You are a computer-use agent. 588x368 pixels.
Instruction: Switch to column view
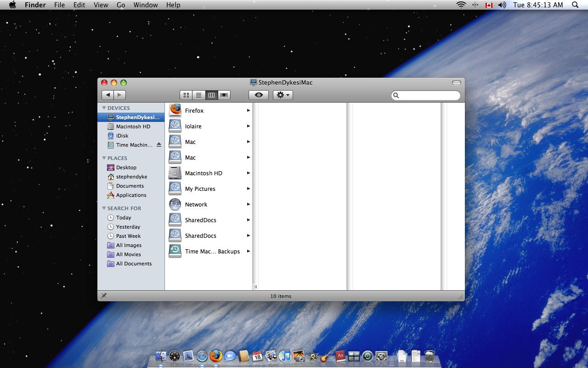tap(211, 95)
